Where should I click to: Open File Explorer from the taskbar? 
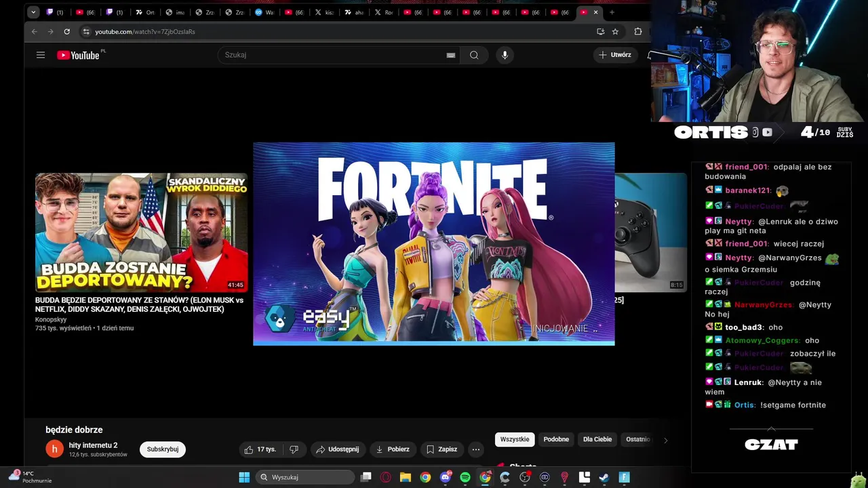(x=406, y=477)
